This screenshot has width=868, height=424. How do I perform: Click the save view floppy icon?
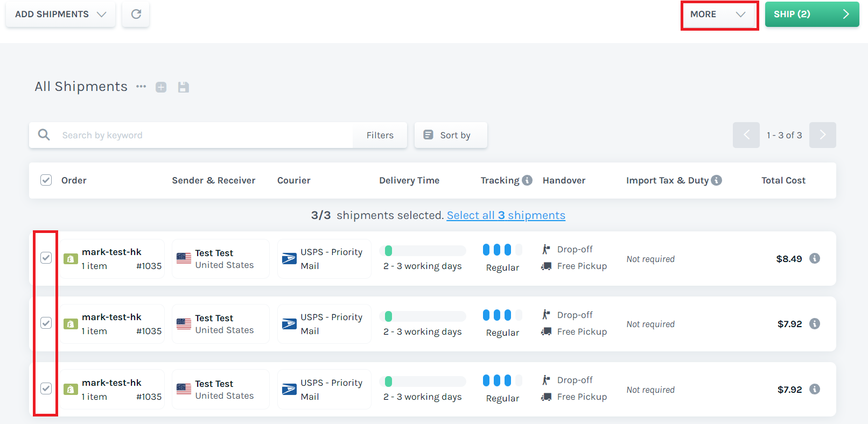click(x=184, y=87)
